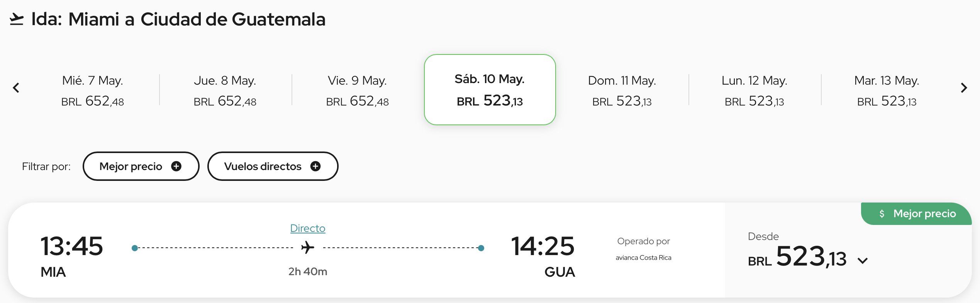980x303 pixels.
Task: Click the plus icon on Mejor precio
Action: click(x=176, y=166)
